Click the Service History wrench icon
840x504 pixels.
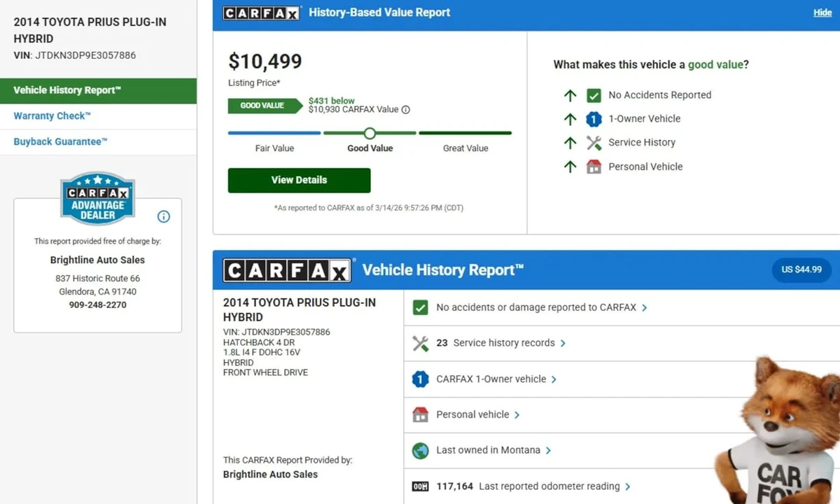click(594, 143)
